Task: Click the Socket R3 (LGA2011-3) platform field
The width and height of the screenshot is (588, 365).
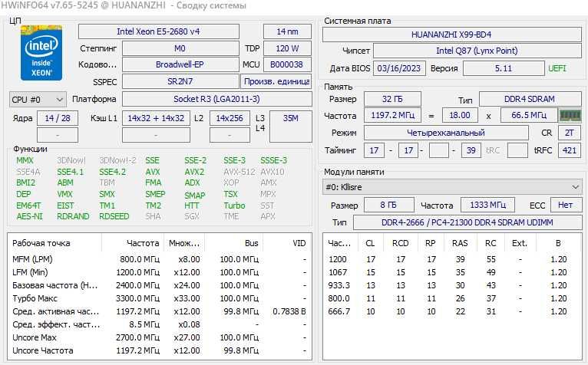Action: click(x=216, y=100)
